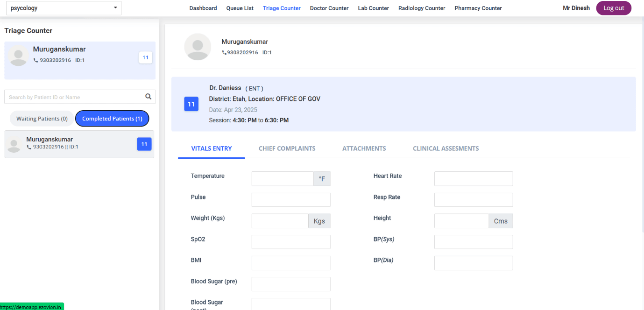Click the Temperature input field
The width and height of the screenshot is (644, 310).
click(282, 179)
